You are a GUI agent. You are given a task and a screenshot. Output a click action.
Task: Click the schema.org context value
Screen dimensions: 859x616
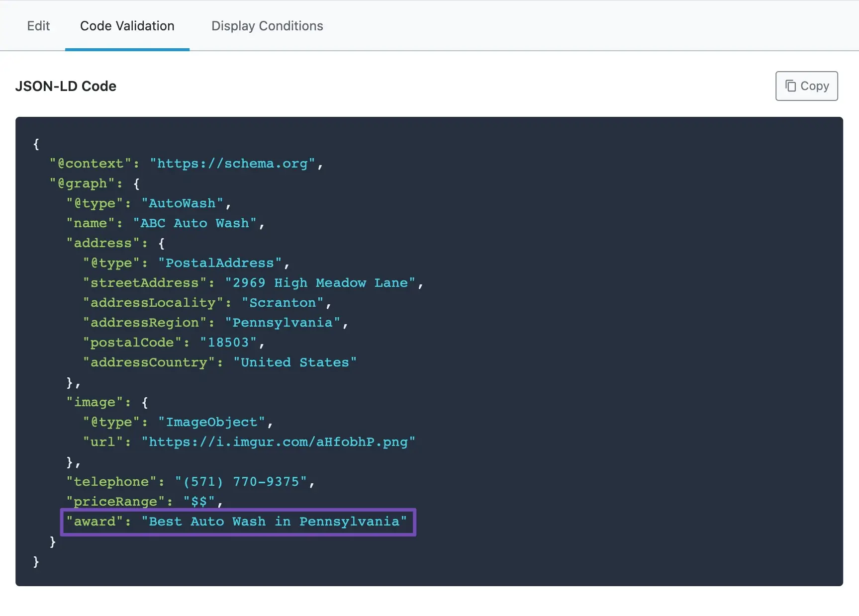point(234,163)
